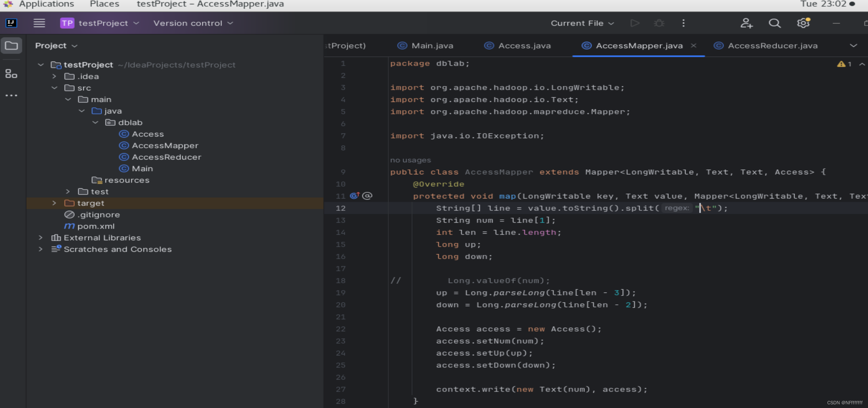Open the Current File run configuration dropdown

[582, 23]
